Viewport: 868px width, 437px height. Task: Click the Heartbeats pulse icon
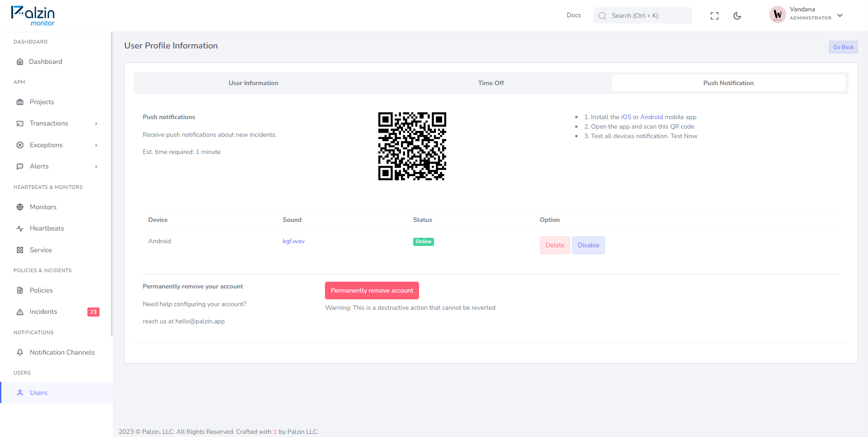coord(20,229)
